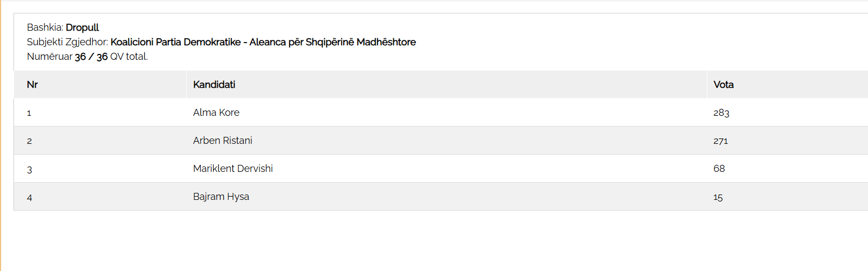Viewport: 868px width, 271px height.
Task: Click row number 3 in Nr column
Action: (x=29, y=170)
